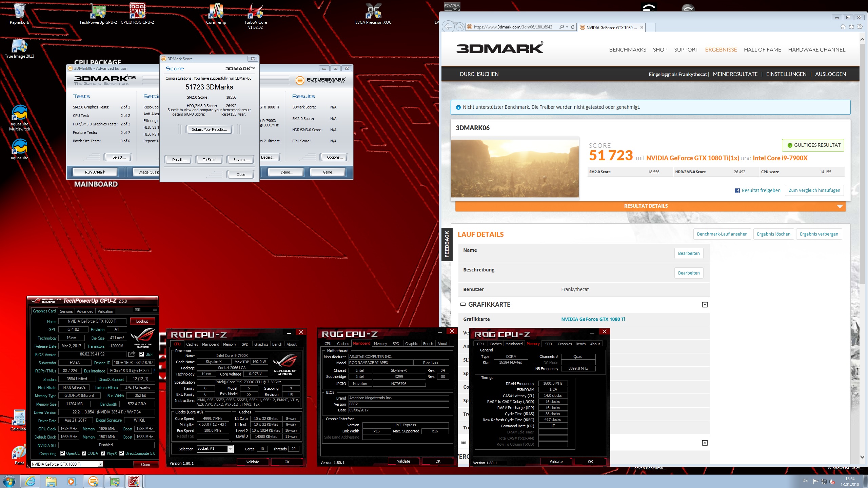868x488 pixels.
Task: Expand RESULTAT DETAILS orange bar
Action: tap(650, 206)
